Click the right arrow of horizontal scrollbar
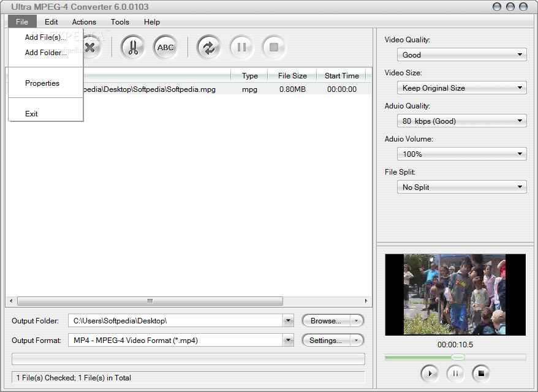Viewport: 538px width, 392px height. pyautogui.click(x=366, y=301)
